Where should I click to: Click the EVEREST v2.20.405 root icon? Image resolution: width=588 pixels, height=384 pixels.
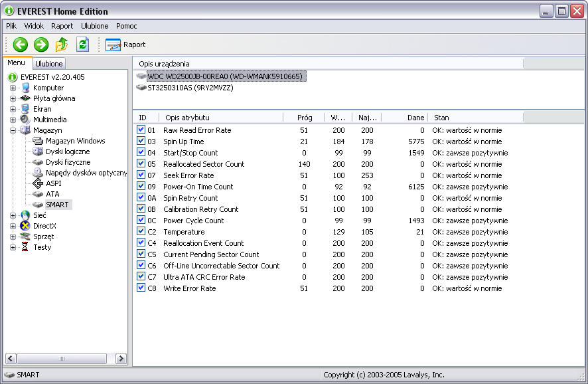(13, 77)
